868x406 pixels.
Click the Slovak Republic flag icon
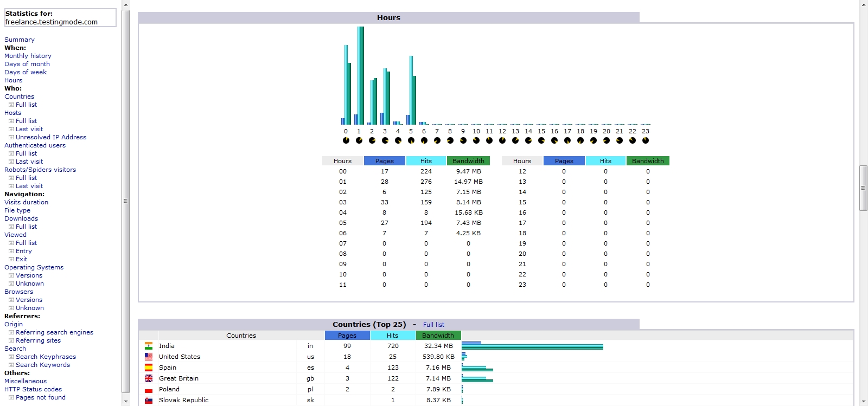148,400
